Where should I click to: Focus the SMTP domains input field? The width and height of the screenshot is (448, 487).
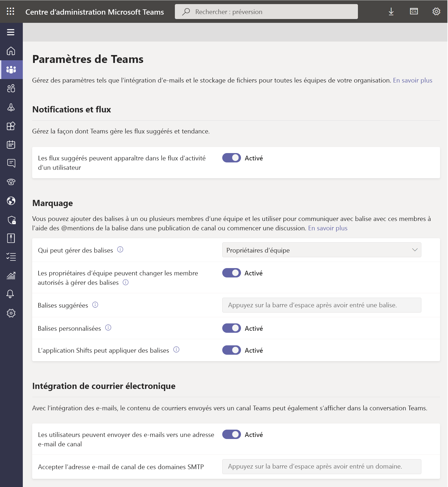(x=322, y=467)
